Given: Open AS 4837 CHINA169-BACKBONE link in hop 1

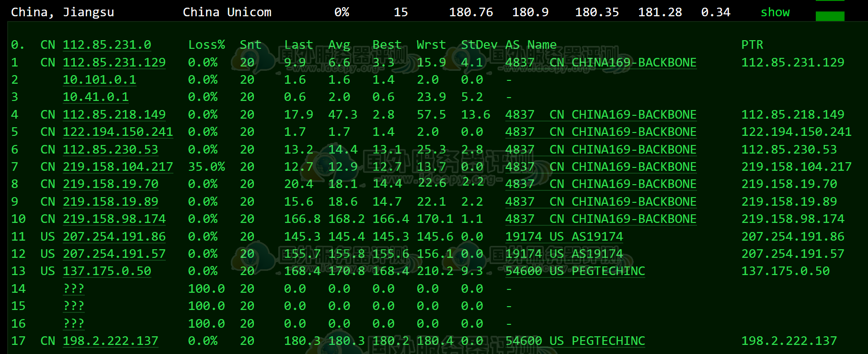Looking at the screenshot, I should coord(601,63).
